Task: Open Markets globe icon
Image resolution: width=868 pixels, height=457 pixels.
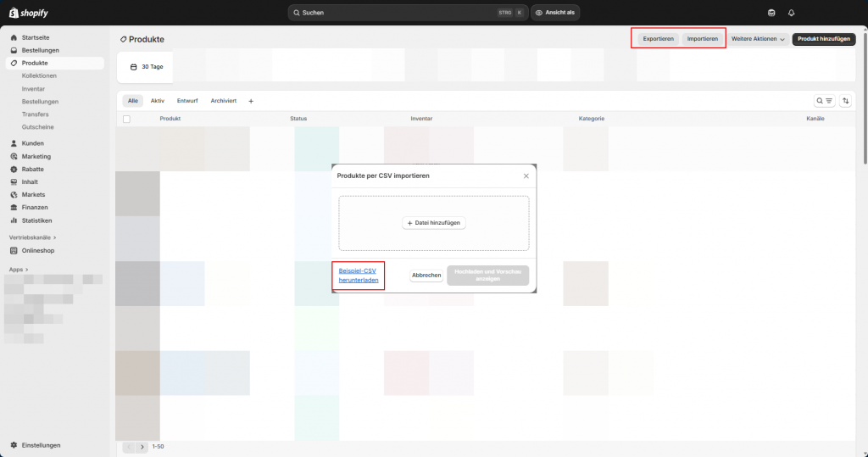Action: point(14,195)
